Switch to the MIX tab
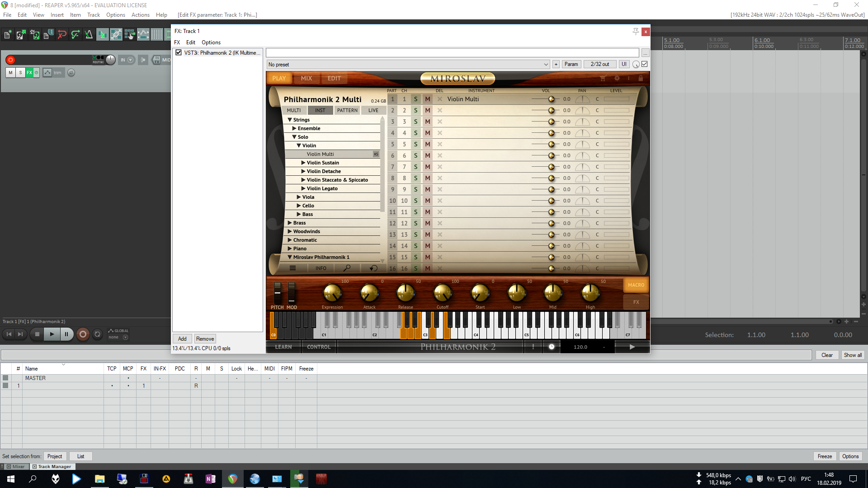The width and height of the screenshot is (868, 488). (306, 78)
